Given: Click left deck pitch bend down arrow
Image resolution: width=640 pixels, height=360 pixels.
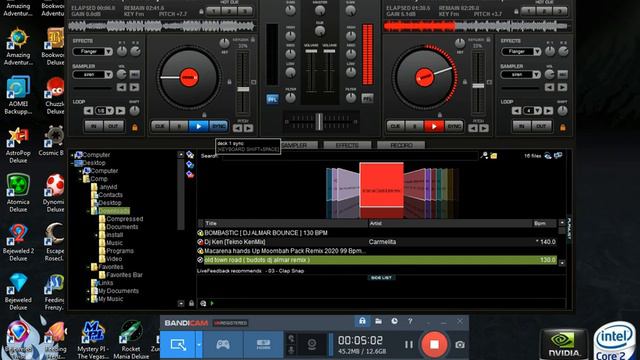Looking at the screenshot, I should (x=238, y=128).
